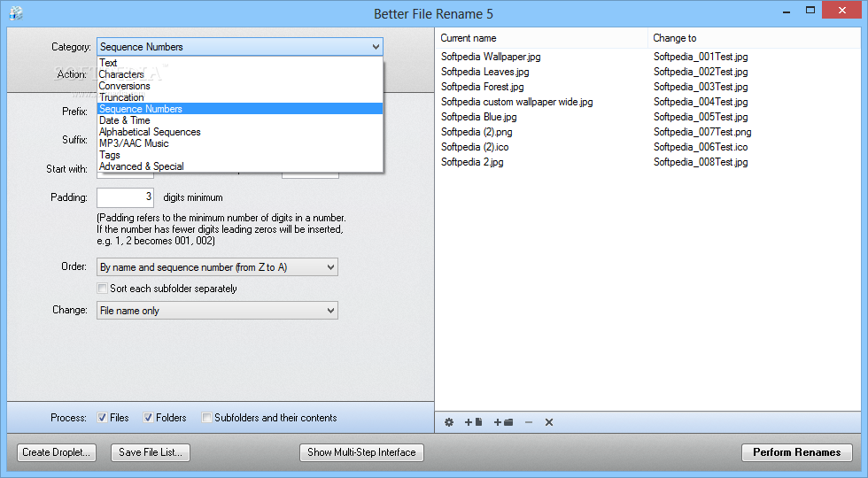The width and height of the screenshot is (868, 478).
Task: Click Softpedia_006Test.ico new name
Action: (x=701, y=147)
